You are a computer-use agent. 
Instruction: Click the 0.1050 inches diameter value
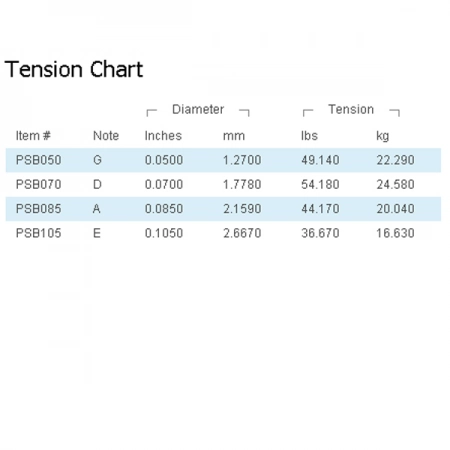click(x=164, y=233)
